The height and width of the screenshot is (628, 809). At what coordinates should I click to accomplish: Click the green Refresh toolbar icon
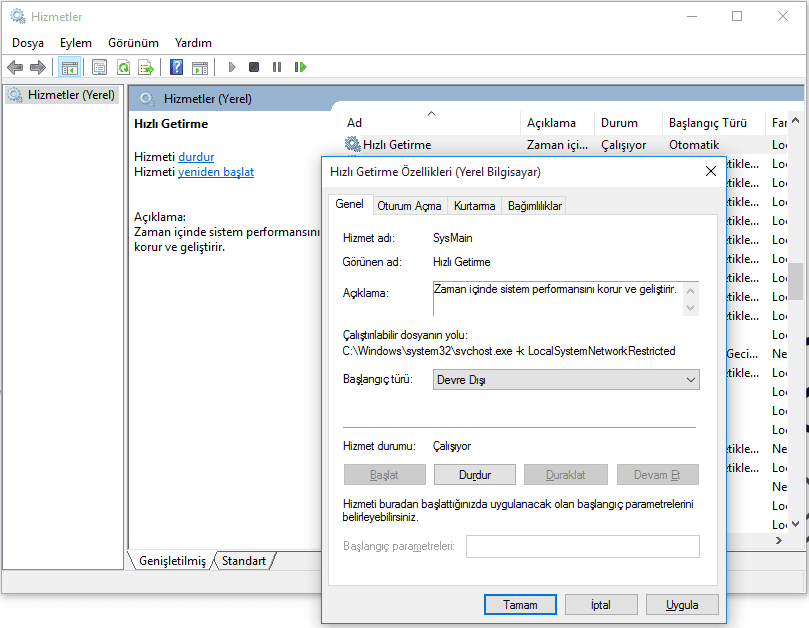[x=123, y=67]
